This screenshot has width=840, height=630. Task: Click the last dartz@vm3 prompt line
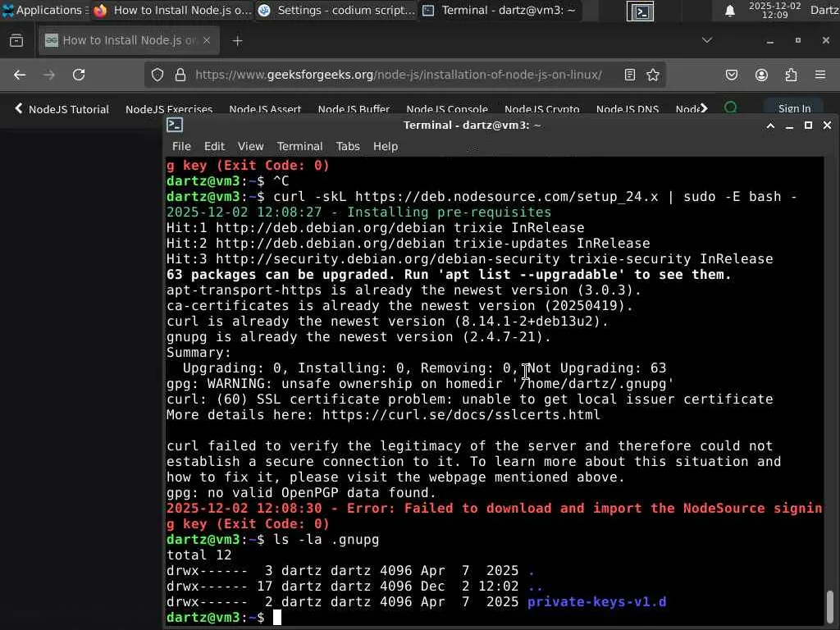[223, 617]
